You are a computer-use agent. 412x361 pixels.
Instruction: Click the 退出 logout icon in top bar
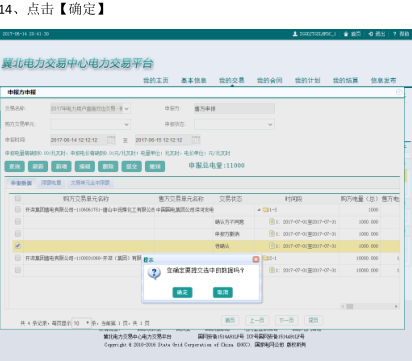pyautogui.click(x=371, y=34)
